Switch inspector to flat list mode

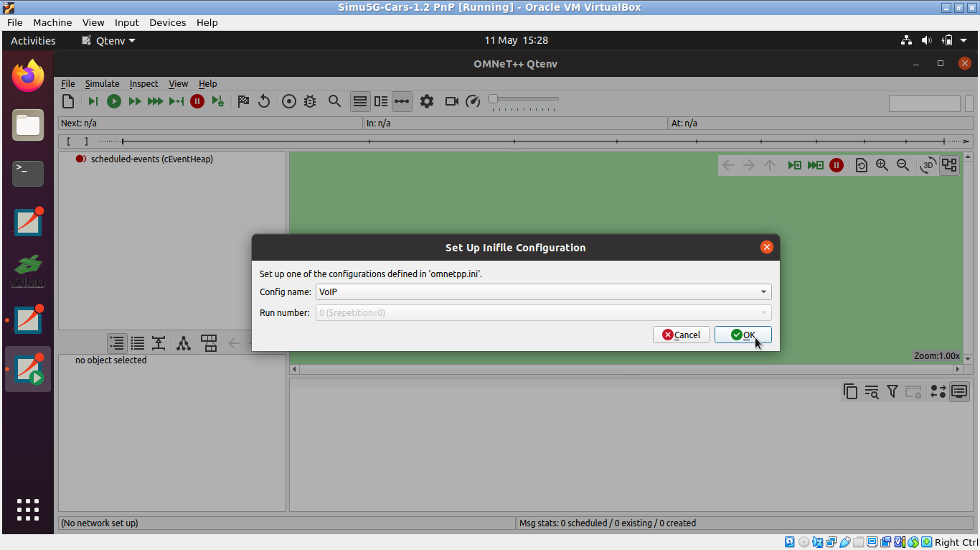[x=138, y=343]
